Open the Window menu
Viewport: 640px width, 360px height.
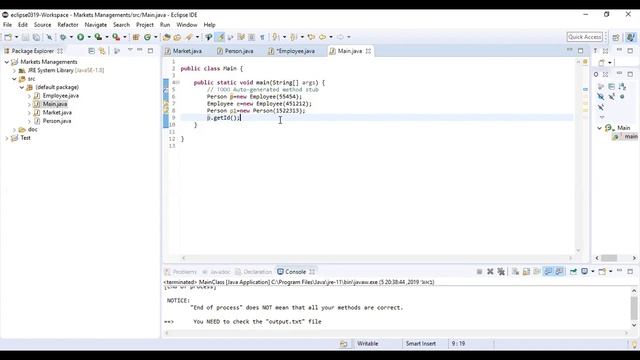point(187,25)
